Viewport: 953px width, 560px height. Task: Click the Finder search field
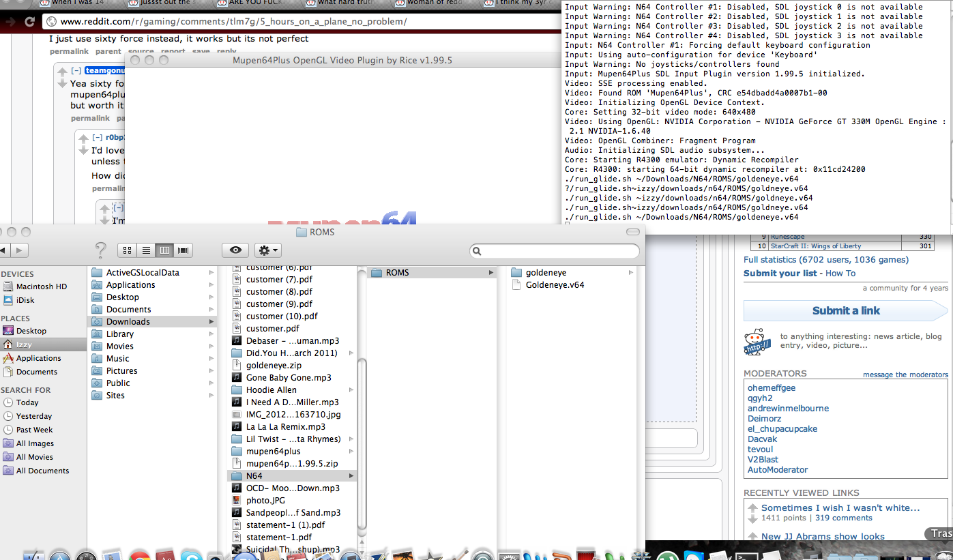tap(555, 251)
